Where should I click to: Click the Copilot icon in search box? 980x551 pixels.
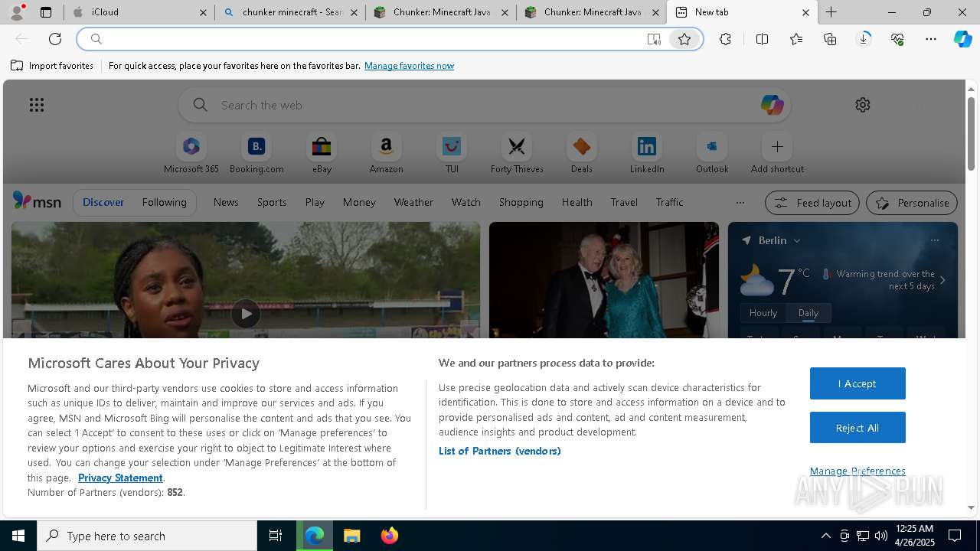772,105
